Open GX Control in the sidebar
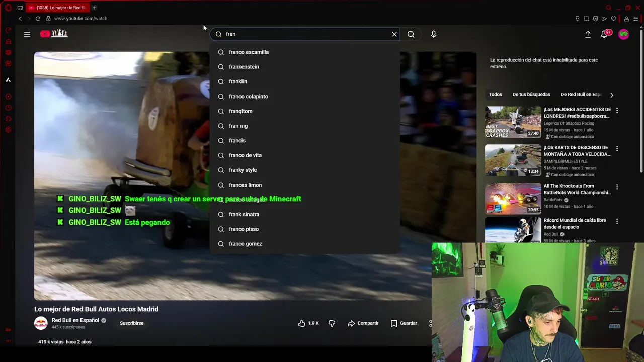 (x=8, y=30)
